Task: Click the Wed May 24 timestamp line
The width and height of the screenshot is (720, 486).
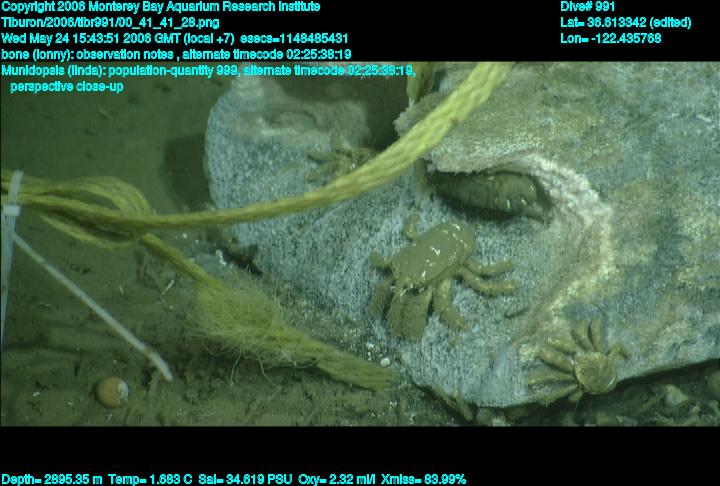Action: tap(175, 38)
